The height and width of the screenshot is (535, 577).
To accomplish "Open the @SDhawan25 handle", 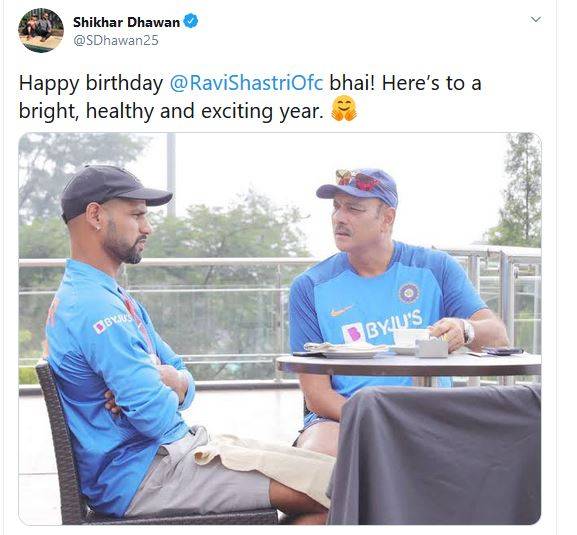I will 116,40.
